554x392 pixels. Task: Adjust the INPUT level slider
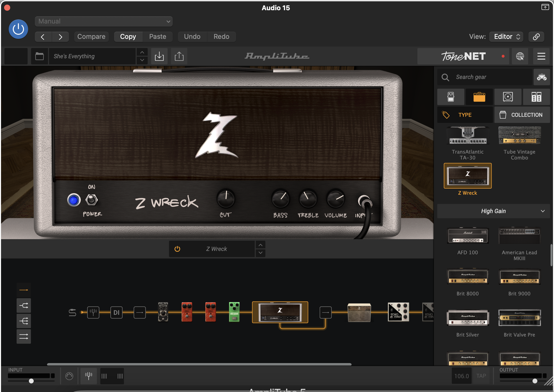click(31, 381)
